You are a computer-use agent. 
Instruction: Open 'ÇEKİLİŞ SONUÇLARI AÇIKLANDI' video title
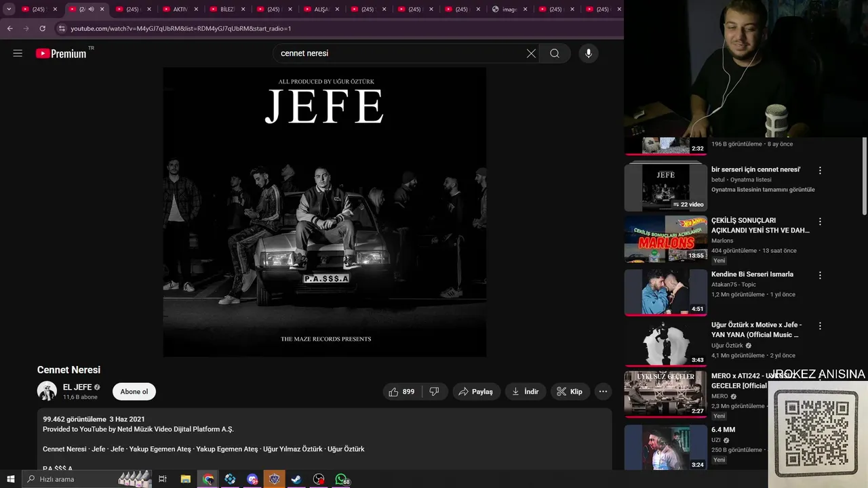[760, 225]
